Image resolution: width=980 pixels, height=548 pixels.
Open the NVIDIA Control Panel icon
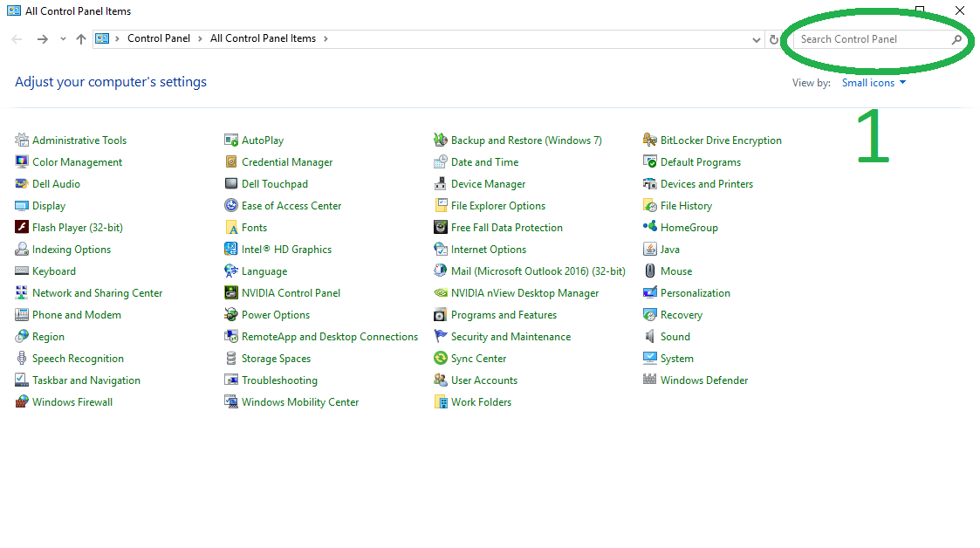231,293
